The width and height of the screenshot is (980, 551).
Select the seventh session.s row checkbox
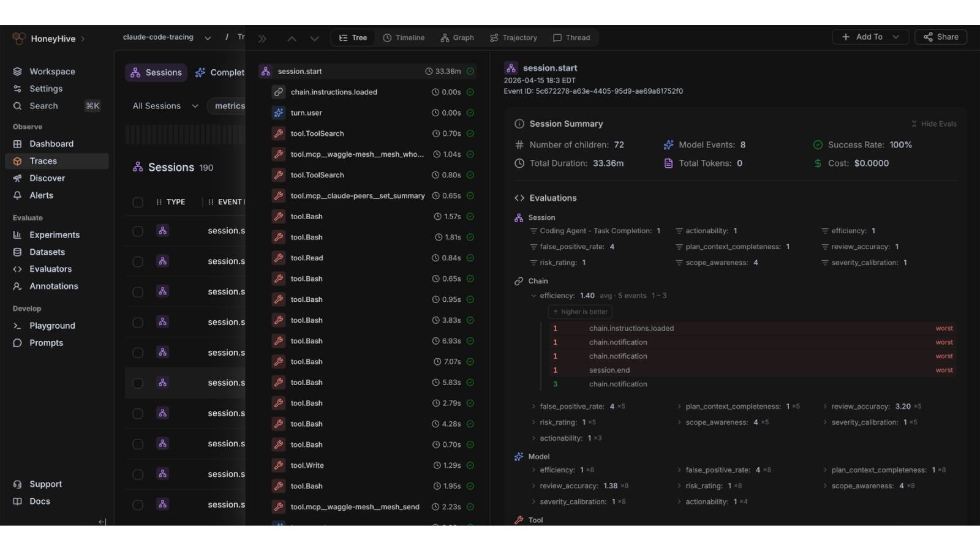[138, 414]
